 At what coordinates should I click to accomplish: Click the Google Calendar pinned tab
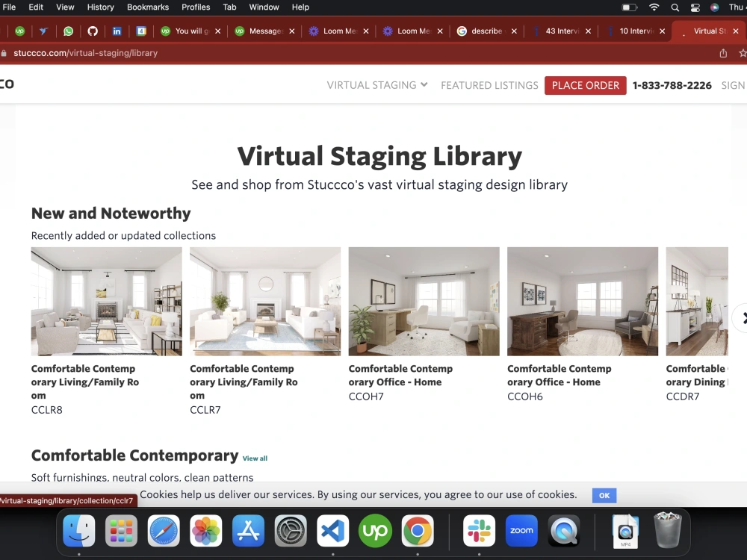141,31
